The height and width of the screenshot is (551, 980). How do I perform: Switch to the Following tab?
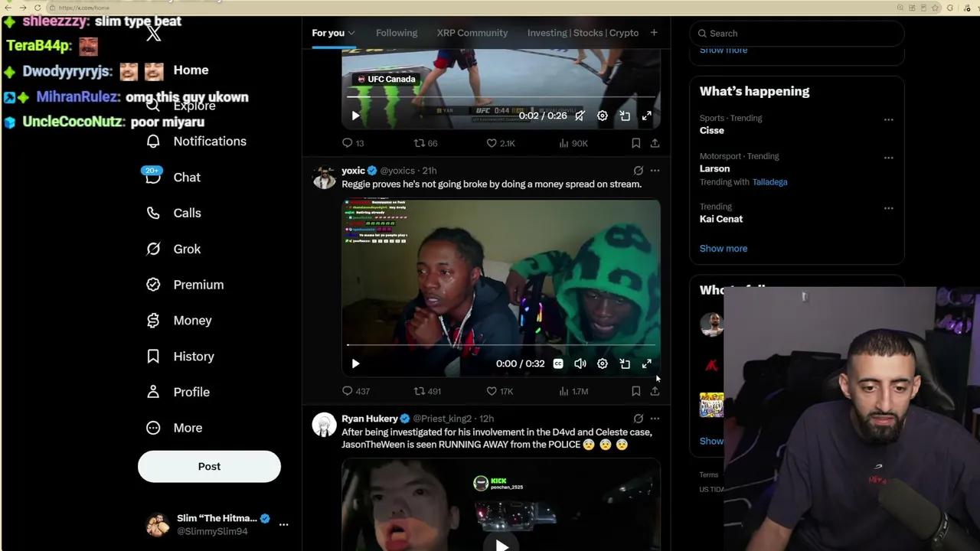pos(397,33)
